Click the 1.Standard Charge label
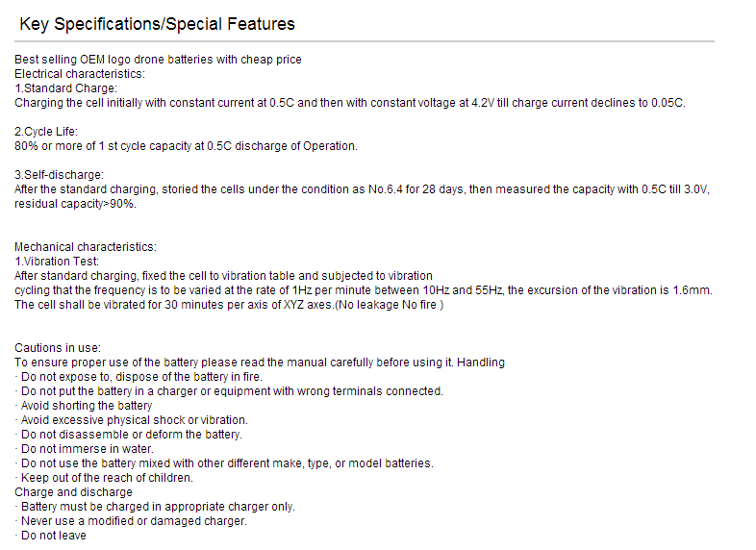756x550 pixels. [x=66, y=88]
